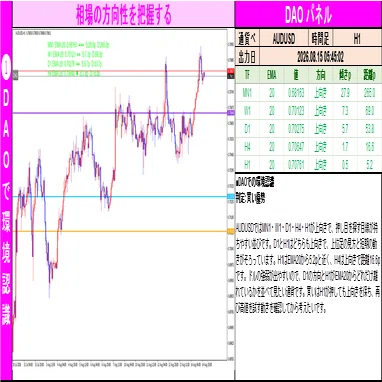This screenshot has height=382, width=382.
Task: Select the MN1 row timeframe cell
Action: pos(247,93)
